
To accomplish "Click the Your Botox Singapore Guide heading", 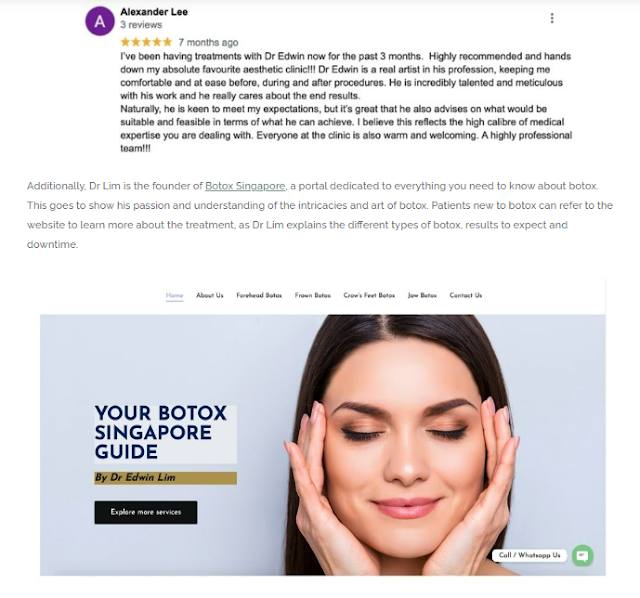I will click(x=161, y=433).
